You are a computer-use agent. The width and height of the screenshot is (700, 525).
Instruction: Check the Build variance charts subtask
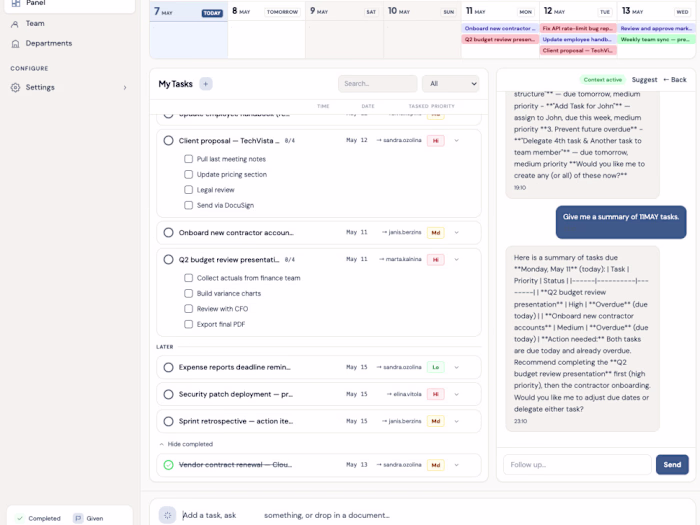coord(188,293)
